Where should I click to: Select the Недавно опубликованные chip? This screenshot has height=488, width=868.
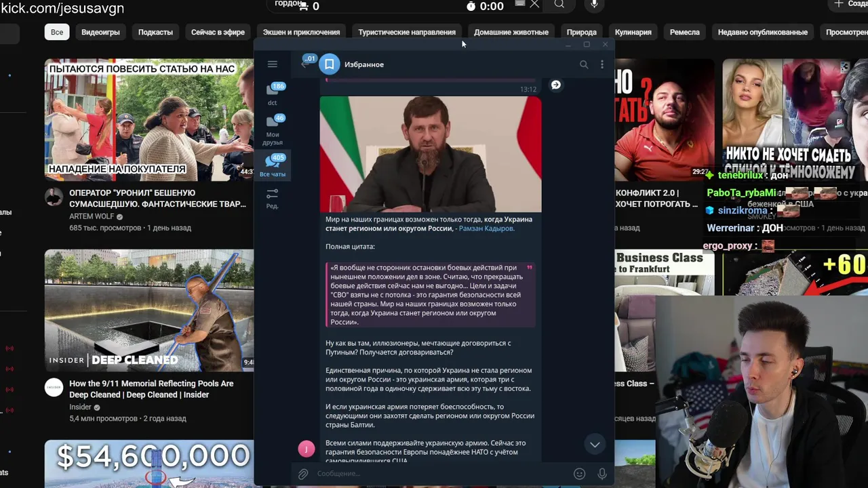click(763, 32)
